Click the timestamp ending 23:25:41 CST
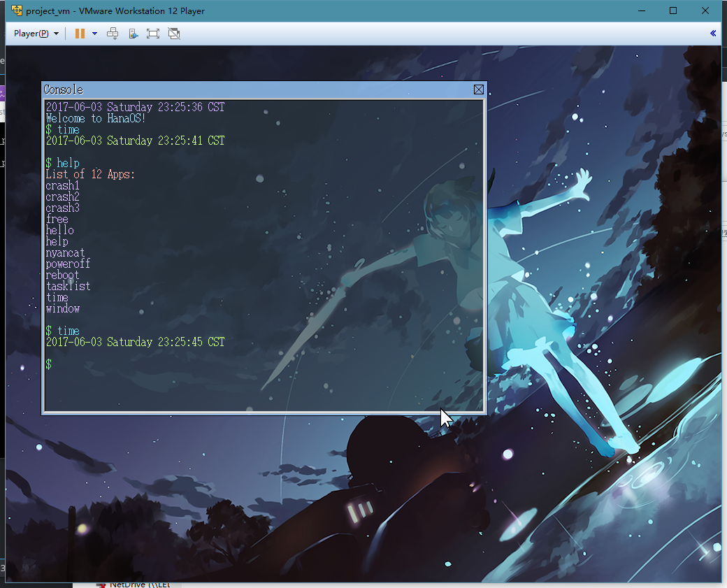This screenshot has height=588, width=727. tap(135, 141)
